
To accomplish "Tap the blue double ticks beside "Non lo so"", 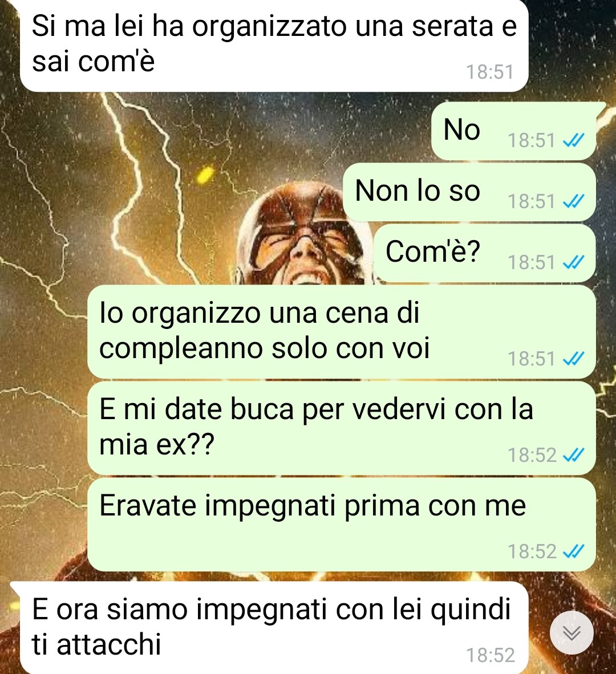I will pyautogui.click(x=574, y=201).
